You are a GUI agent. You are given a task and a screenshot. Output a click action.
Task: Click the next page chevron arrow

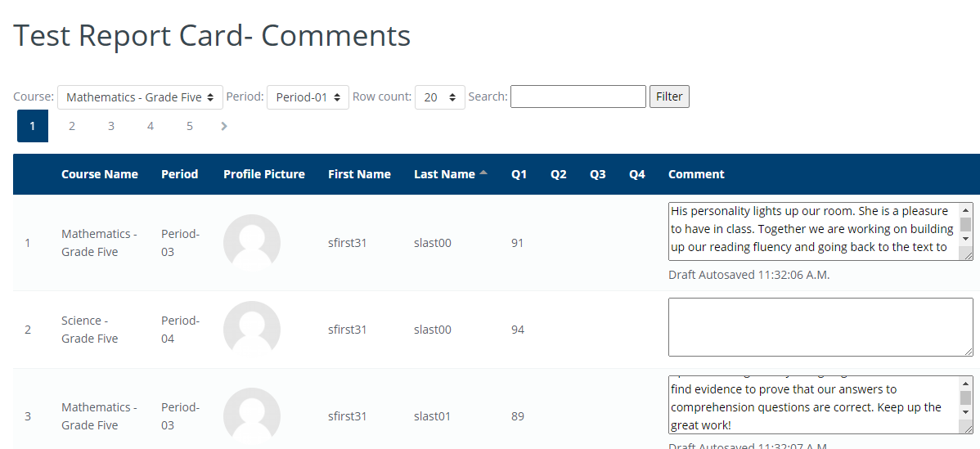click(224, 126)
